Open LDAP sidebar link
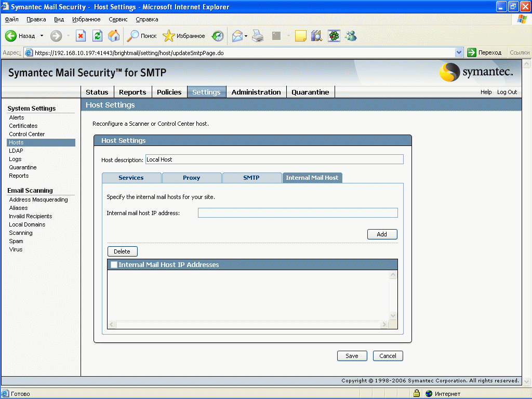The height and width of the screenshot is (399, 532). [16, 151]
